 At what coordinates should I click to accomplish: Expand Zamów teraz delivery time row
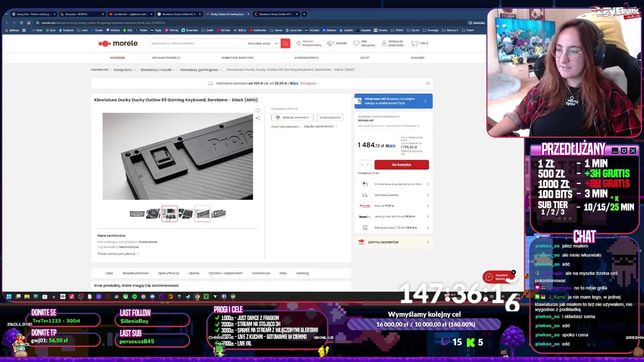(393, 184)
